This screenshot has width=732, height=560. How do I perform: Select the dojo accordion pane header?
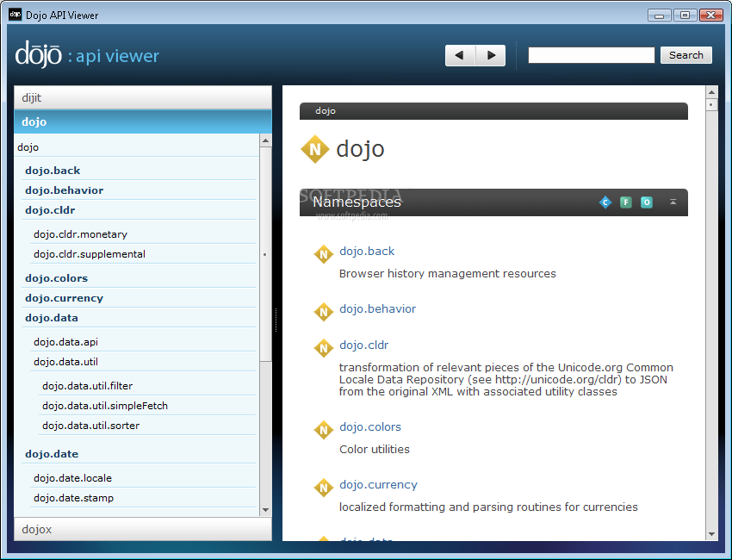point(143,121)
